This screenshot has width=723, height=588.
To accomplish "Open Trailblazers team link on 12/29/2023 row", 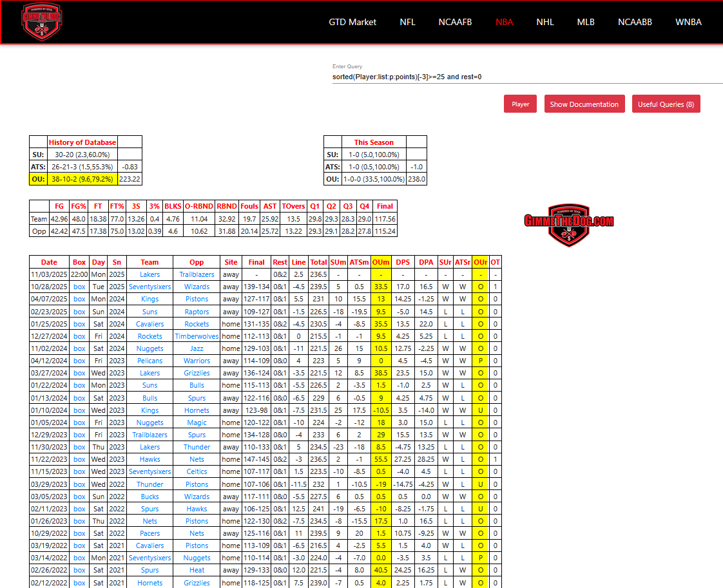I will [x=150, y=435].
